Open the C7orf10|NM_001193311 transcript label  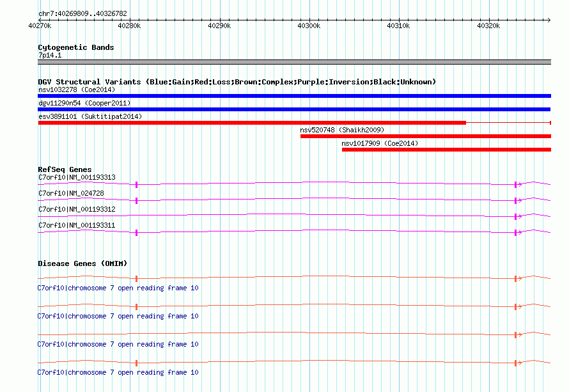(77, 225)
